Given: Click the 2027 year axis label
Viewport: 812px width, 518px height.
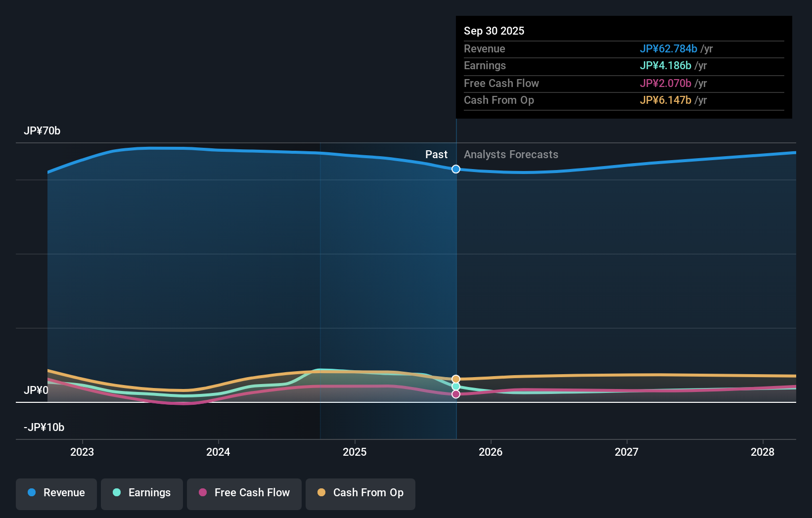Looking at the screenshot, I should click(626, 452).
